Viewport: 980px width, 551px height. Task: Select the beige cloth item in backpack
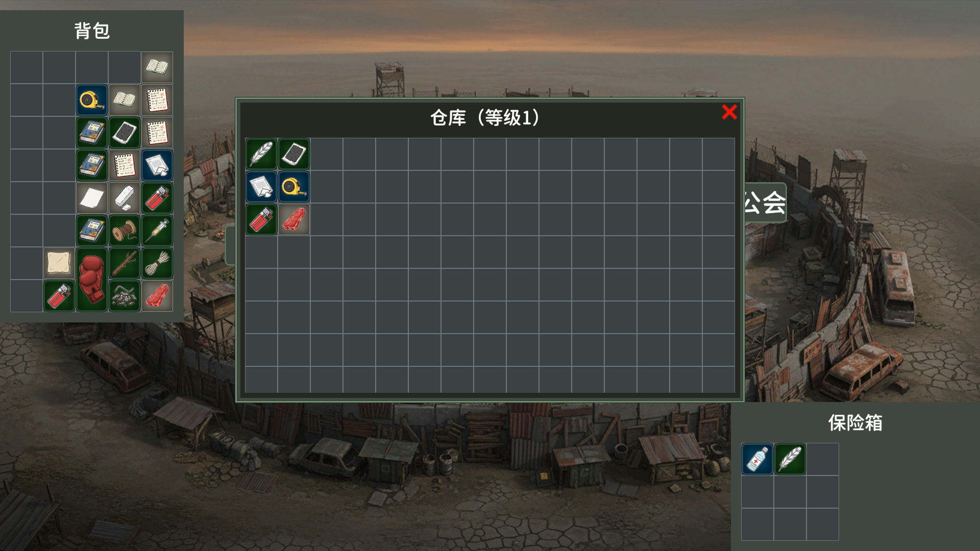(x=59, y=263)
